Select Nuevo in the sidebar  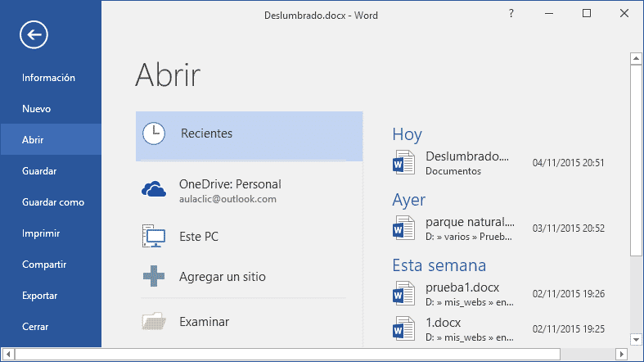[37, 109]
